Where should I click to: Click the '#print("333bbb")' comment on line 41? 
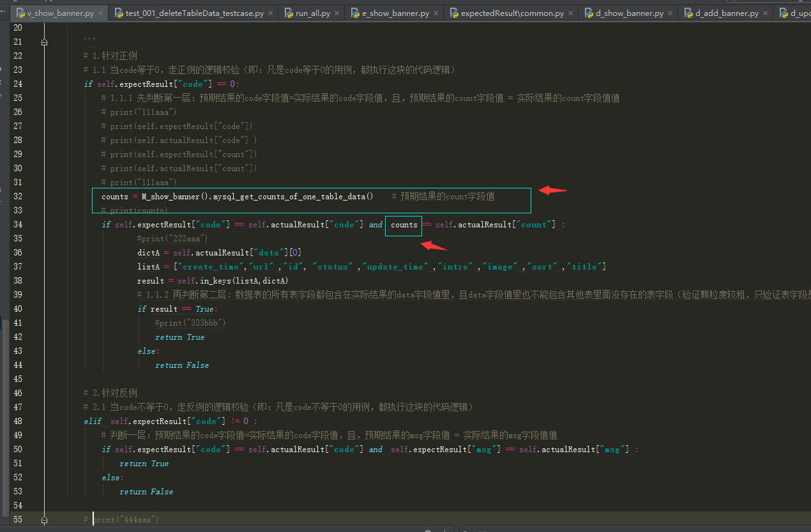(191, 323)
